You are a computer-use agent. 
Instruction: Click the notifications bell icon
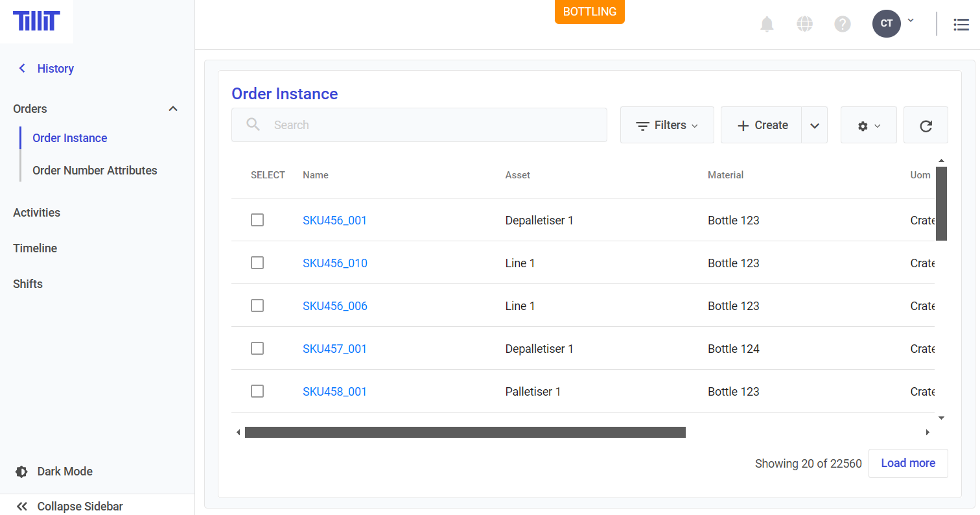[767, 25]
